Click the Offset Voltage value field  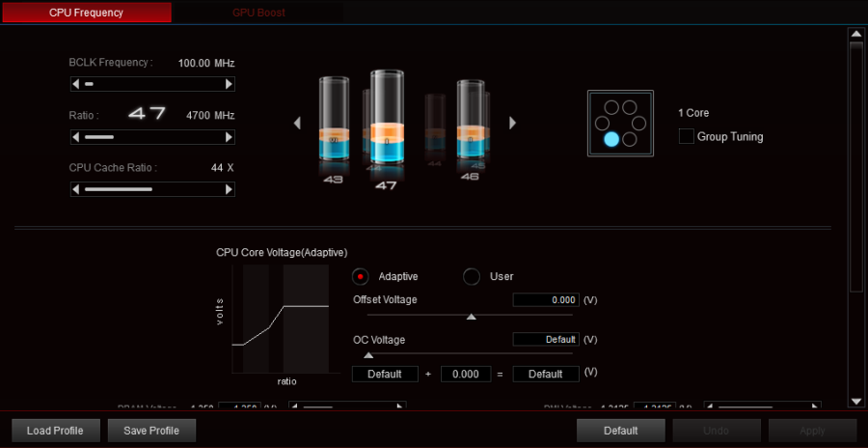tap(546, 300)
